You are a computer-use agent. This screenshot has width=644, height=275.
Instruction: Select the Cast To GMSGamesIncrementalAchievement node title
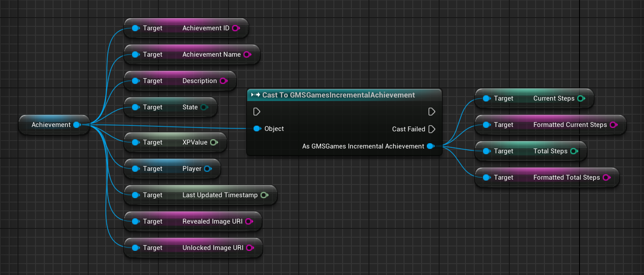click(339, 95)
